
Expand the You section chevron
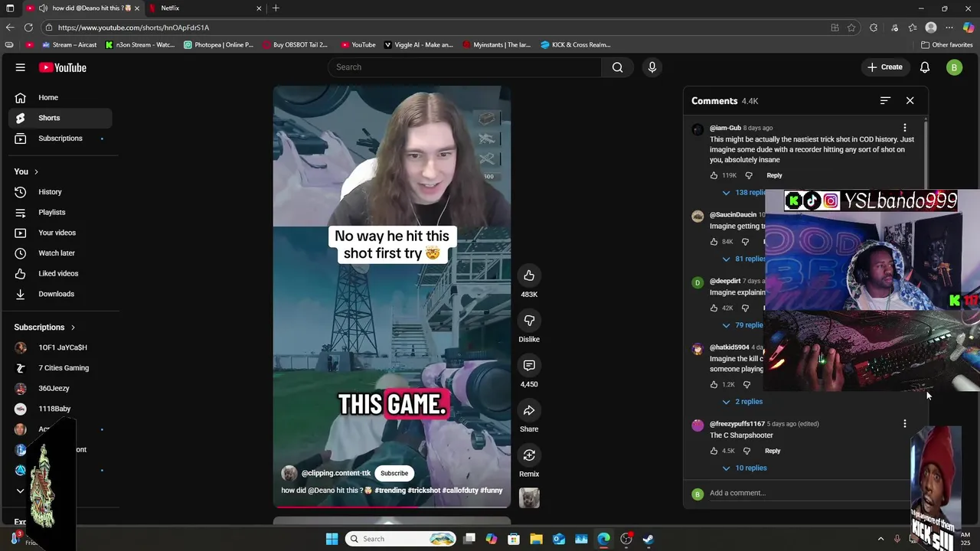[36, 171]
